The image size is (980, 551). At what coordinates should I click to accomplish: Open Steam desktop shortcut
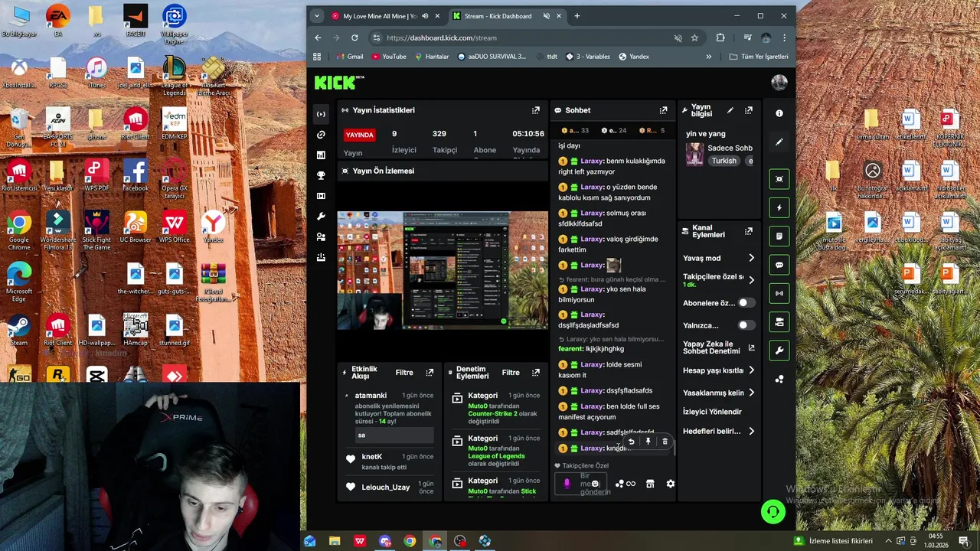(19, 330)
